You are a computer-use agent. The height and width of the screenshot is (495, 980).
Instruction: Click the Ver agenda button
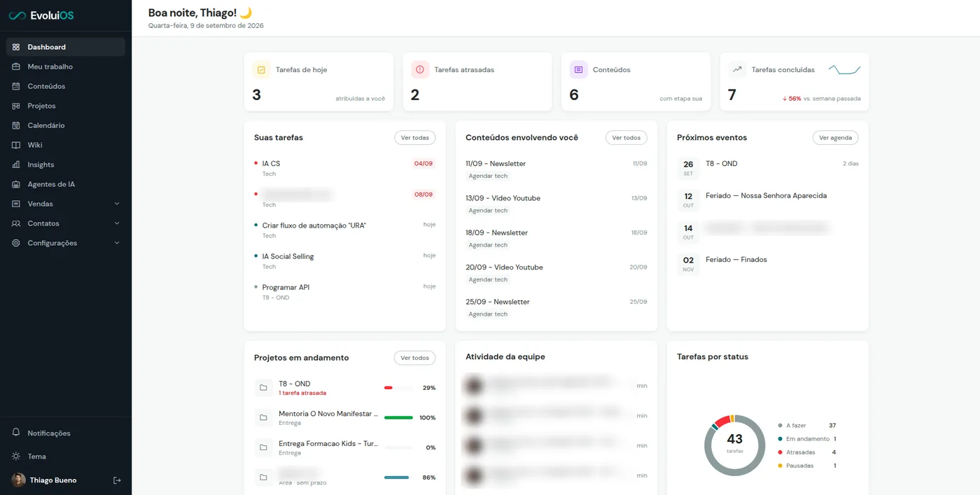click(x=836, y=138)
